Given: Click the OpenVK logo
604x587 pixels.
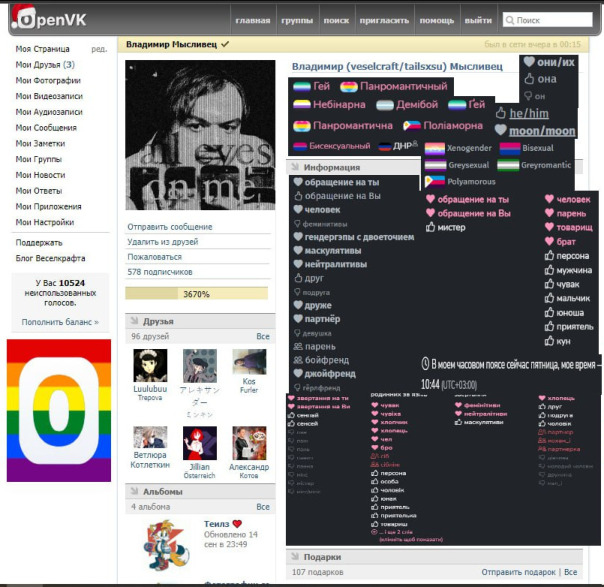Looking at the screenshot, I should tap(49, 18).
